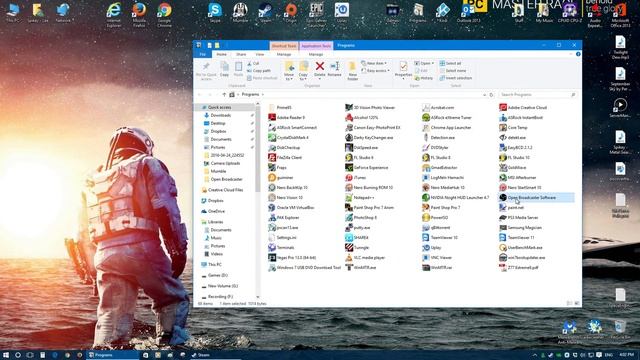Open the Application Tools contextual tab
Image resolution: width=640 pixels, height=360 pixels.
pos(316,46)
